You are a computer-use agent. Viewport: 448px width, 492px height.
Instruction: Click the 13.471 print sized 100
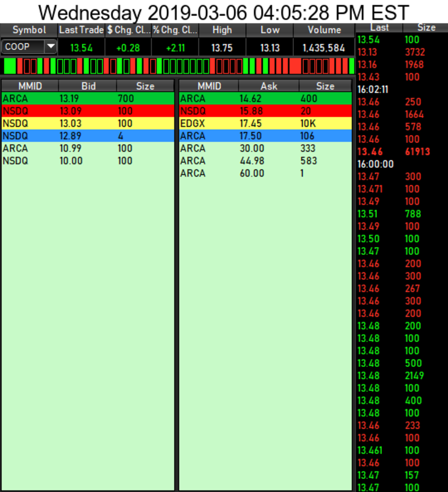pyautogui.click(x=402, y=189)
